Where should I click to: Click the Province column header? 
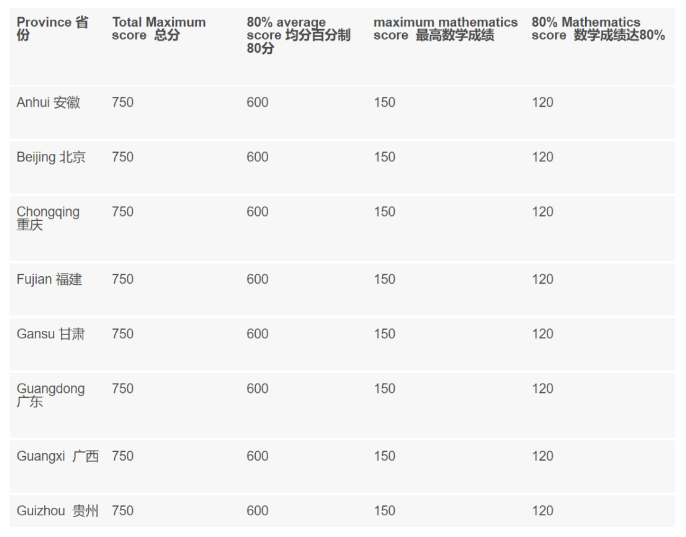[52, 28]
